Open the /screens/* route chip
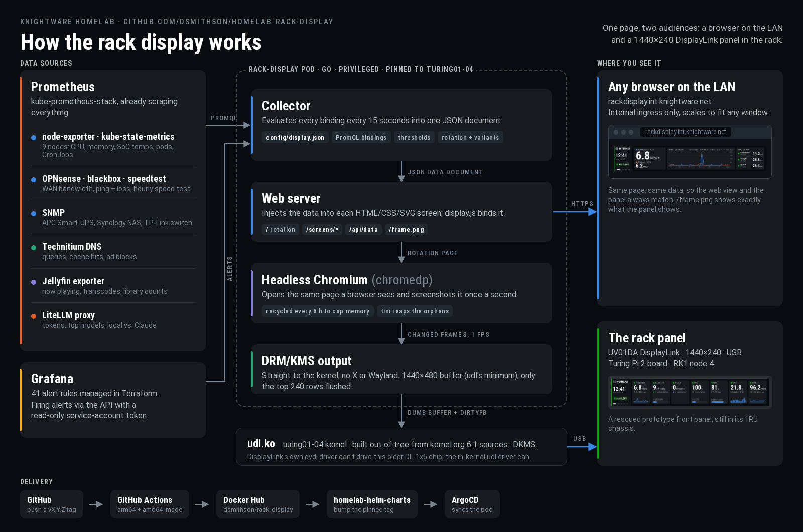 point(322,230)
